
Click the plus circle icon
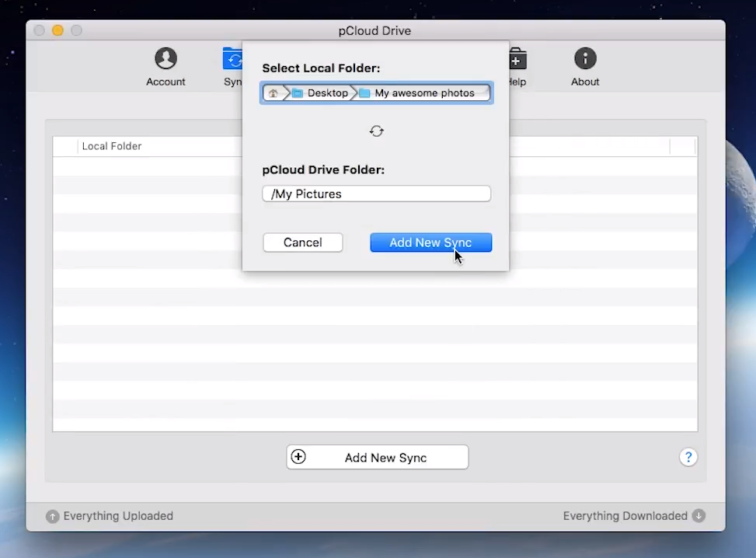pyautogui.click(x=298, y=457)
